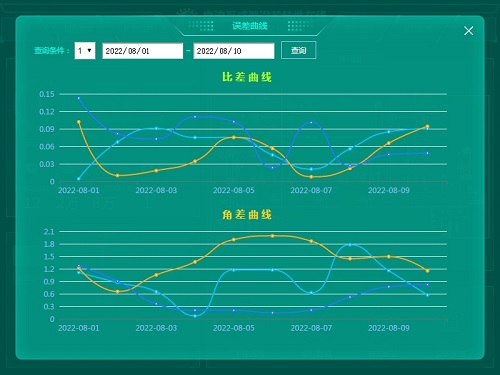This screenshot has height=375, width=500.
Task: Click the 0.09 y-axis value in 比差曲线
Action: coord(47,129)
